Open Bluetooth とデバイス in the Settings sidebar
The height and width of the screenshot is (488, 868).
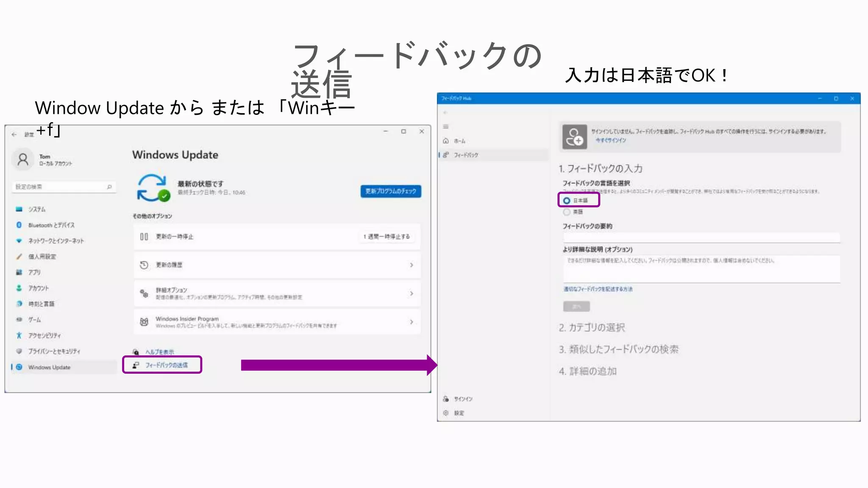[x=51, y=225]
